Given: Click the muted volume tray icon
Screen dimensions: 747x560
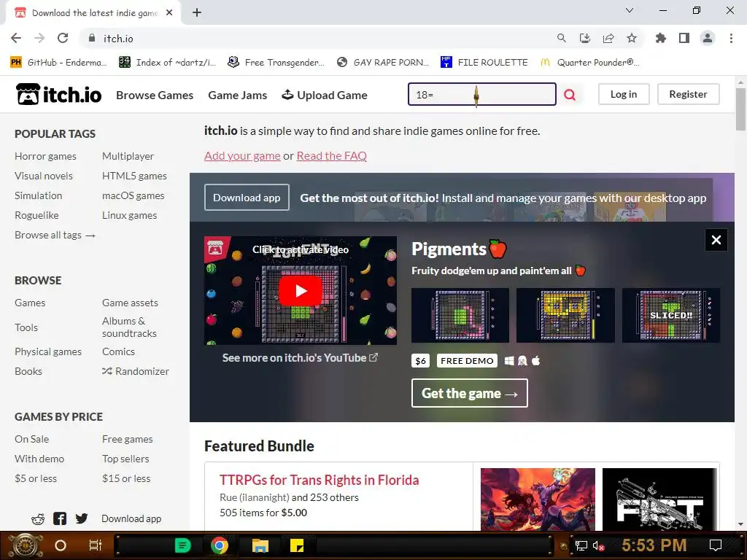Looking at the screenshot, I should (598, 545).
